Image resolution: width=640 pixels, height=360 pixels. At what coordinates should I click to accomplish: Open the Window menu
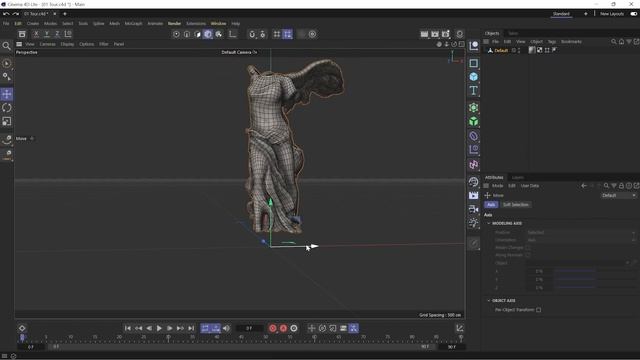coord(218,24)
